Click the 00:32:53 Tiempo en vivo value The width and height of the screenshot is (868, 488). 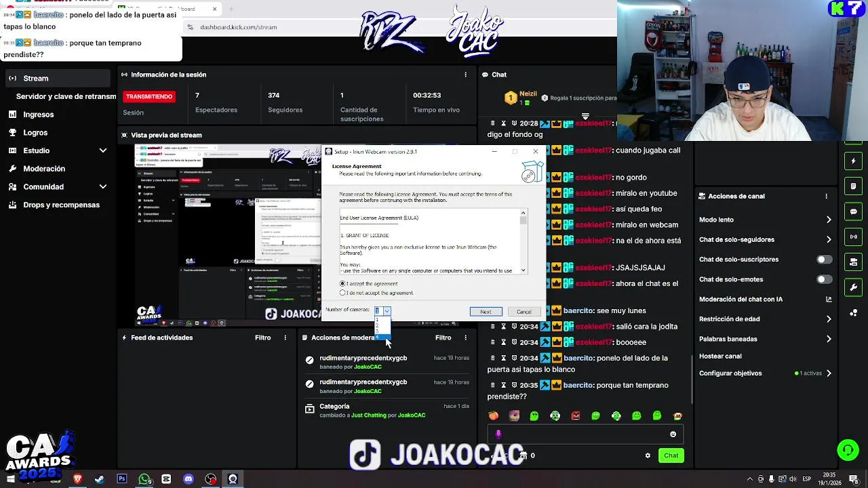point(427,96)
